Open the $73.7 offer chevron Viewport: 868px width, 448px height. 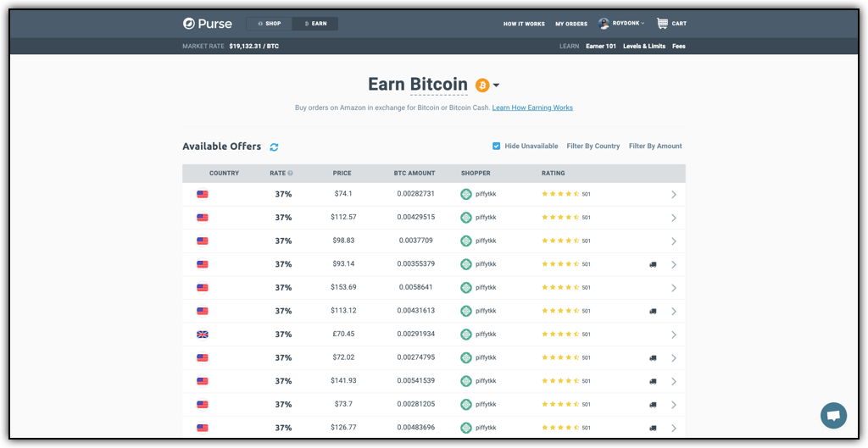(674, 405)
